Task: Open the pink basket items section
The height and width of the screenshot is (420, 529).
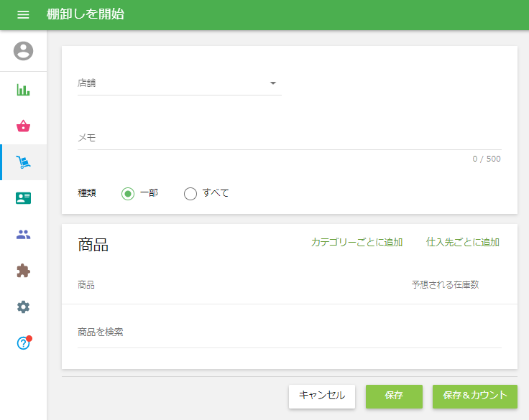Action: click(23, 126)
